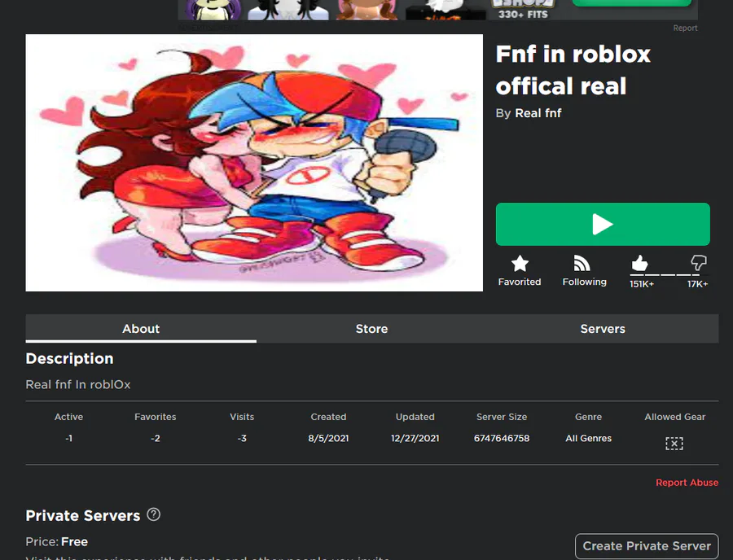Click the Allowed Gear crossed box icon
733x560 pixels.
pos(674,444)
